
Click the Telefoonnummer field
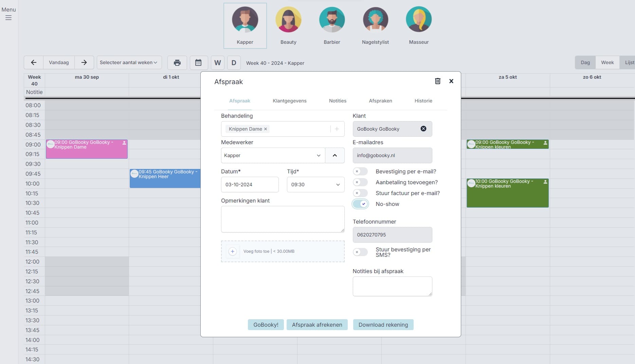click(392, 235)
